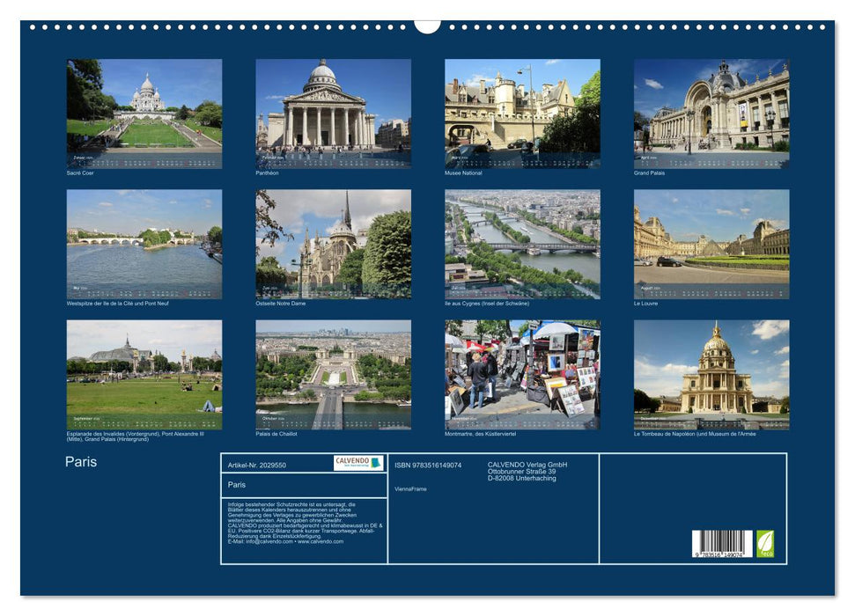Select the Paris title label

[x=80, y=460]
